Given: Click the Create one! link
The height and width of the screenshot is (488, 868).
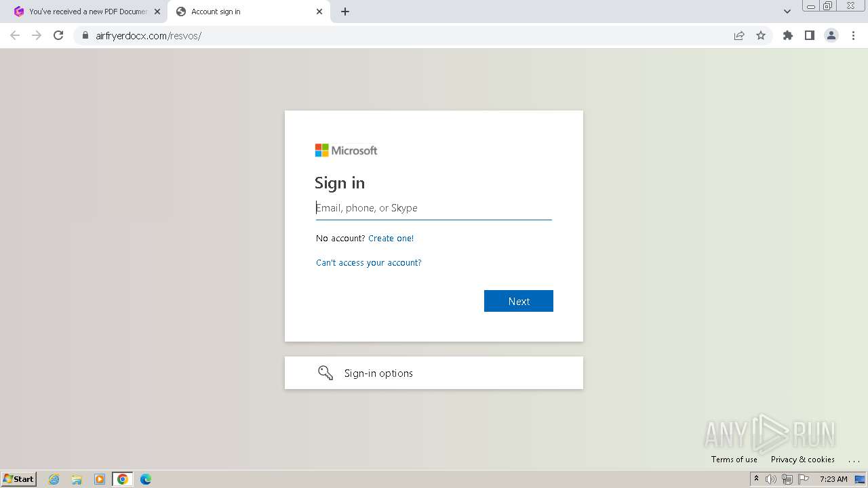Looking at the screenshot, I should 391,239.
